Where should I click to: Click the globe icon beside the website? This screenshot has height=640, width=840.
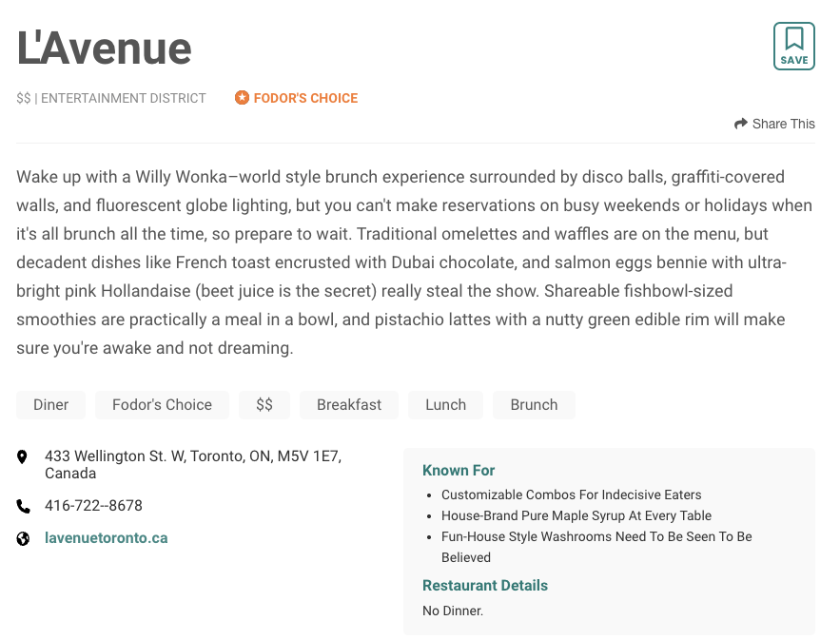pos(23,538)
